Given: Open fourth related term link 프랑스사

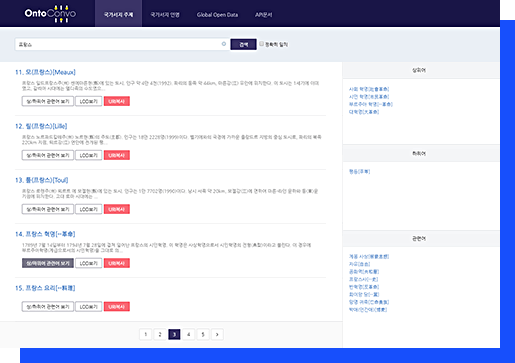Looking at the screenshot, I should click(x=363, y=279).
